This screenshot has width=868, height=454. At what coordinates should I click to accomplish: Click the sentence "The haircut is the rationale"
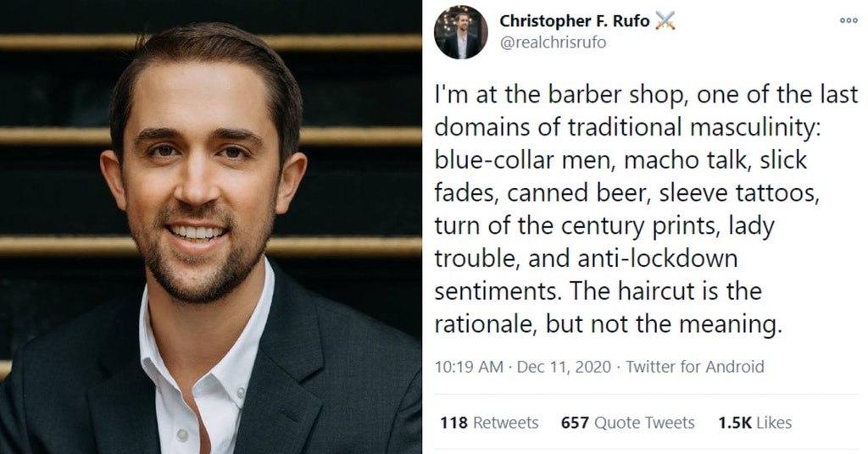pyautogui.click(x=646, y=291)
